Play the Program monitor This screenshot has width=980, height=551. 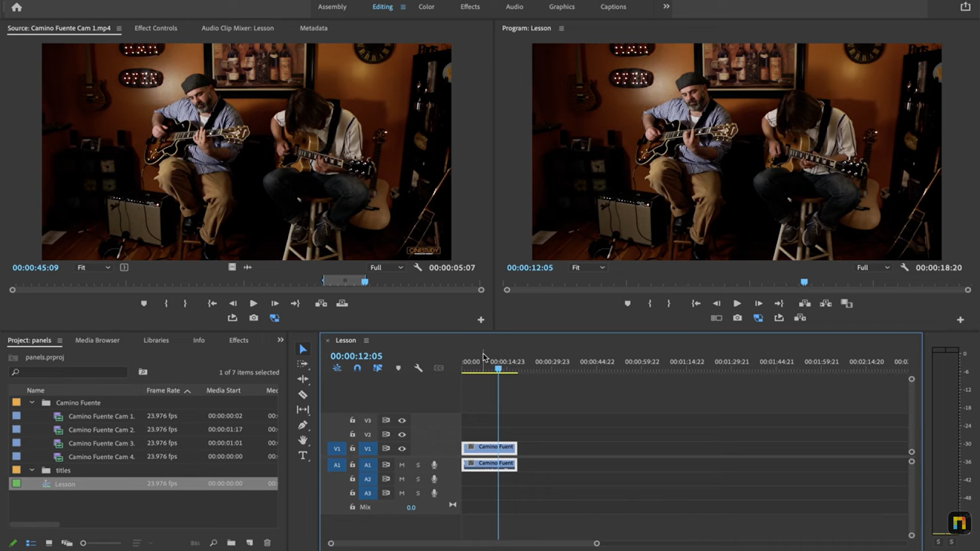[737, 304]
